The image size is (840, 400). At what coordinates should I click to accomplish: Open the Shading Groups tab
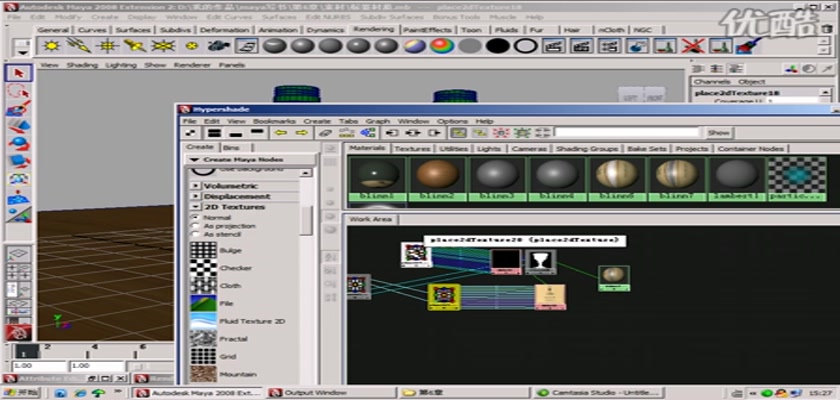pyautogui.click(x=586, y=148)
